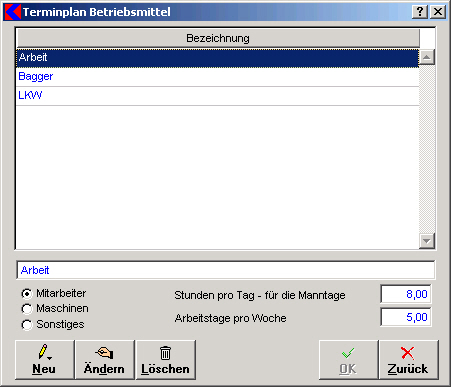Select the Arbeit row in the list

(x=217, y=58)
